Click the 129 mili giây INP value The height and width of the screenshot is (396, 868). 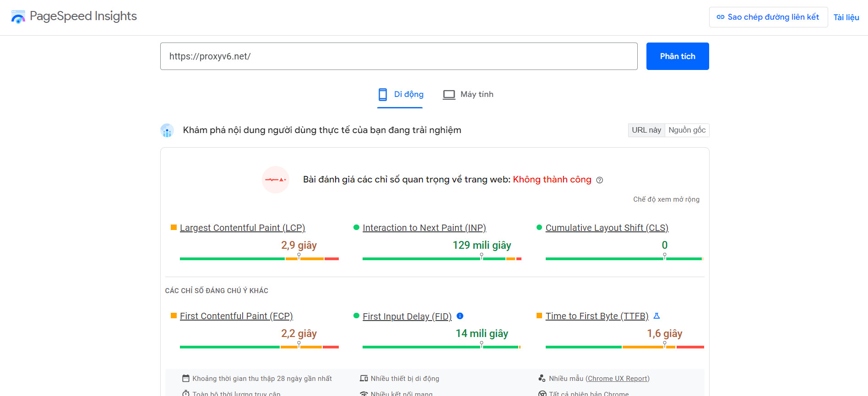[482, 246]
